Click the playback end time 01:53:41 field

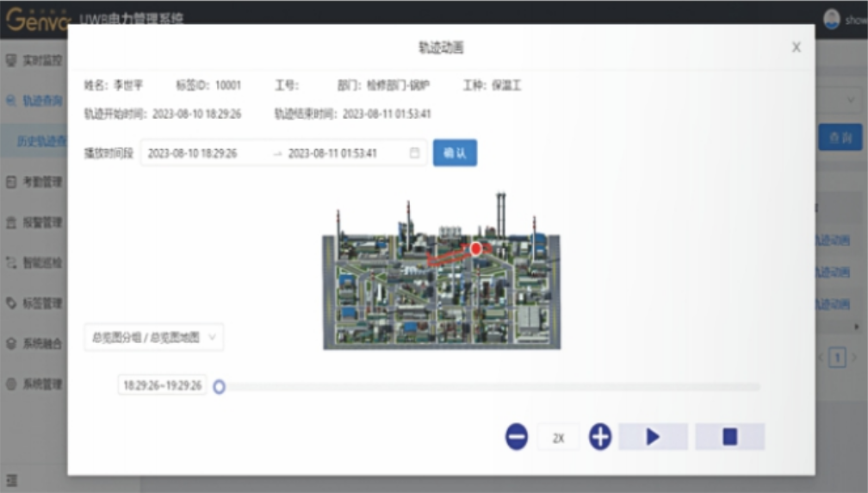pyautogui.click(x=332, y=153)
